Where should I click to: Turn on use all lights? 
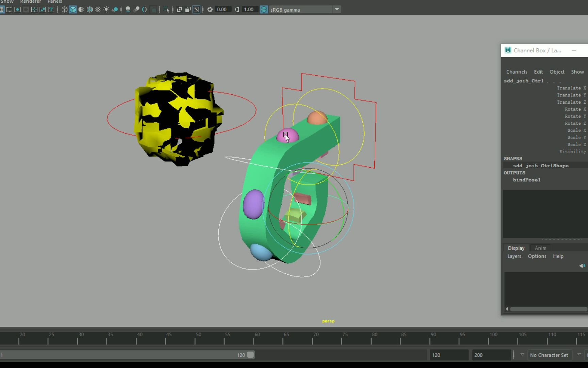point(106,10)
